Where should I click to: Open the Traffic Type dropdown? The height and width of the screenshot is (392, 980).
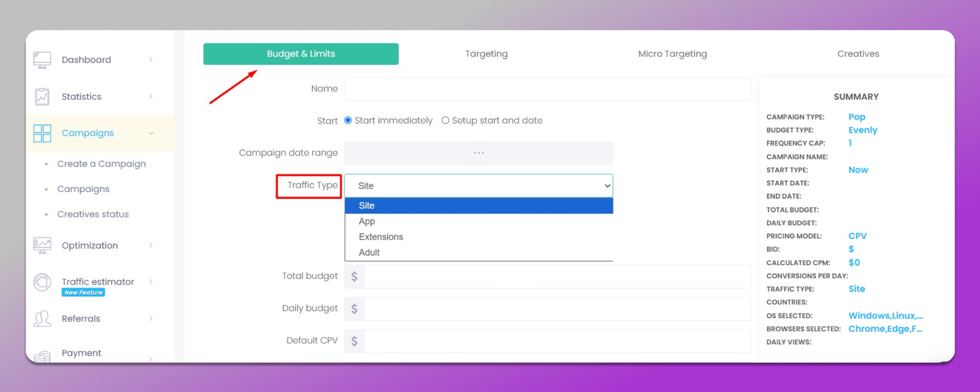tap(478, 186)
